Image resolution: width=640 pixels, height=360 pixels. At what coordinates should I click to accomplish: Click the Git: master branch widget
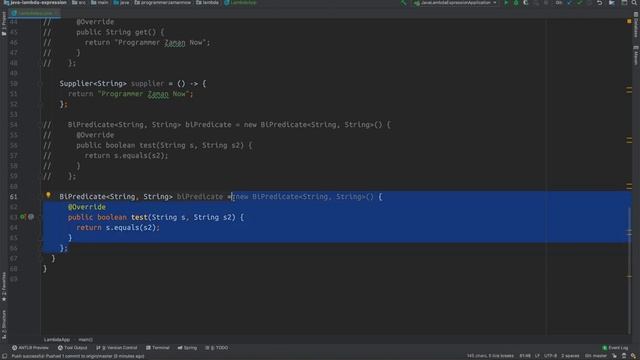(596, 356)
